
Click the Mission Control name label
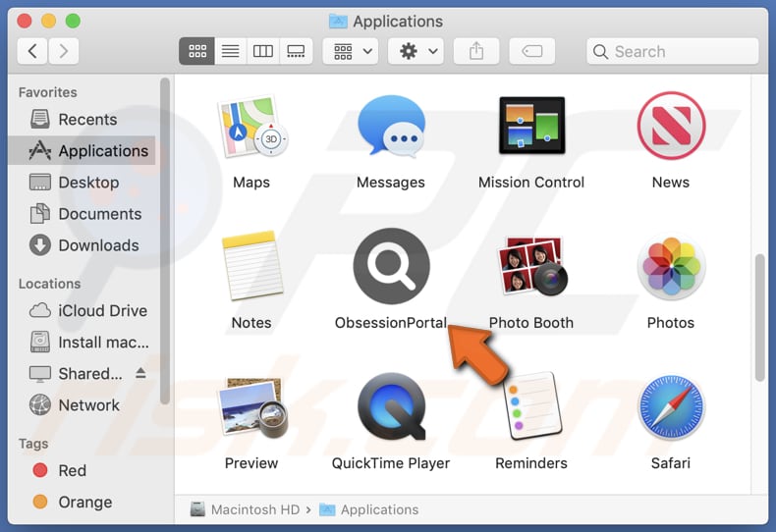click(x=531, y=183)
